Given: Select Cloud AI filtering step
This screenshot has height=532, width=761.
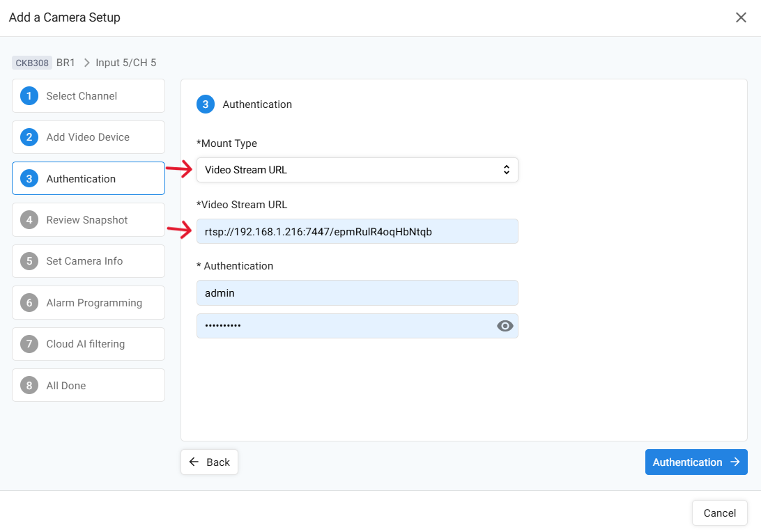Looking at the screenshot, I should pos(89,344).
